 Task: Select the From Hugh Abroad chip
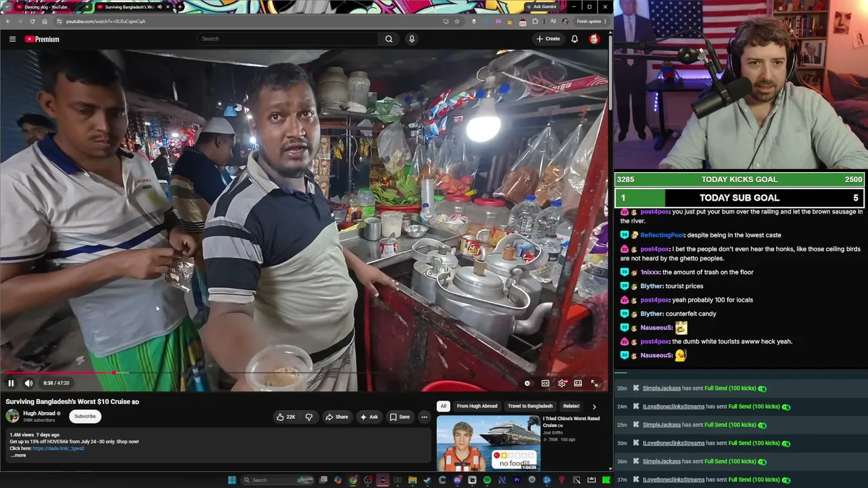477,406
